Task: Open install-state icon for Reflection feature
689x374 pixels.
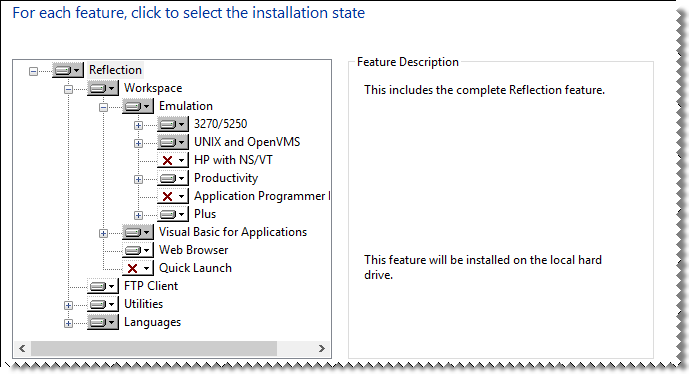Action: pyautogui.click(x=68, y=70)
